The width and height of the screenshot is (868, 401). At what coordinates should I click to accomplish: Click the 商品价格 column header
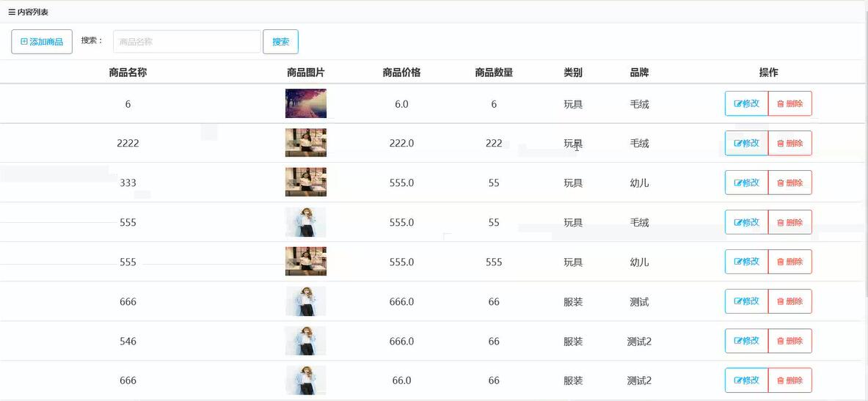[x=401, y=73]
